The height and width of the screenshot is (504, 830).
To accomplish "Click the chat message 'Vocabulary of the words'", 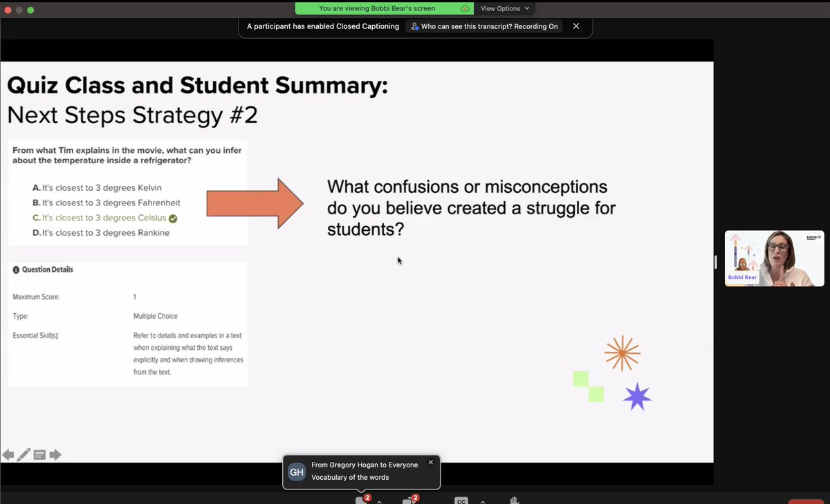I will [x=350, y=477].
